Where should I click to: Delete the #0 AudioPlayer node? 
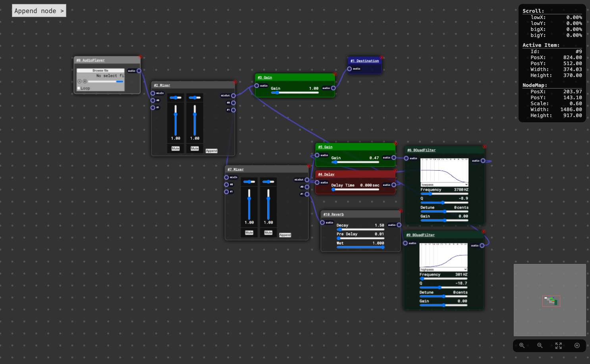pos(140,57)
